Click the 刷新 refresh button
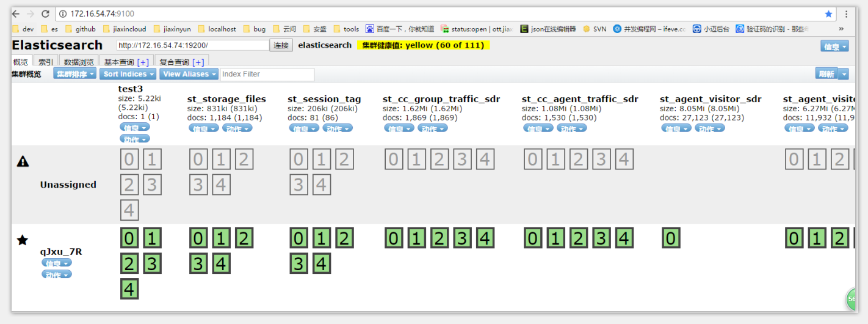The image size is (868, 324). (x=826, y=74)
